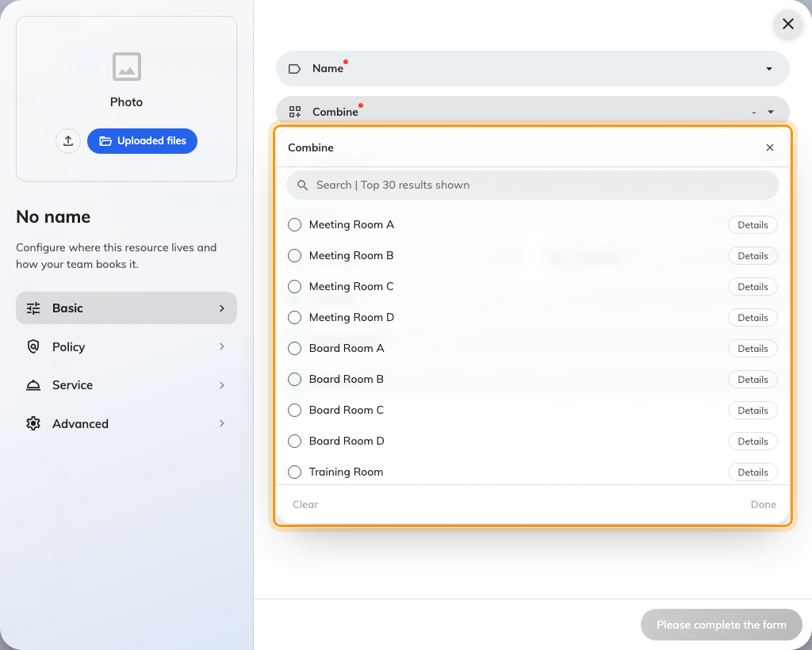Click the tag icon beside Name

coord(295,69)
